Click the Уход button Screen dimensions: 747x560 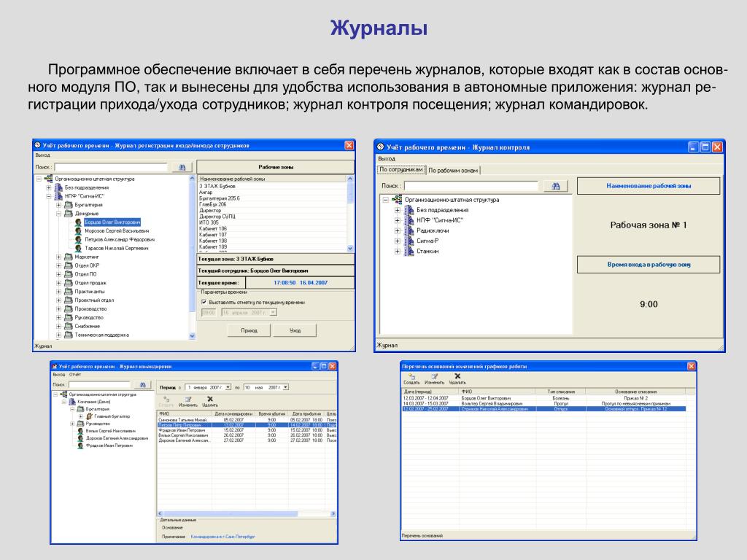[295, 330]
